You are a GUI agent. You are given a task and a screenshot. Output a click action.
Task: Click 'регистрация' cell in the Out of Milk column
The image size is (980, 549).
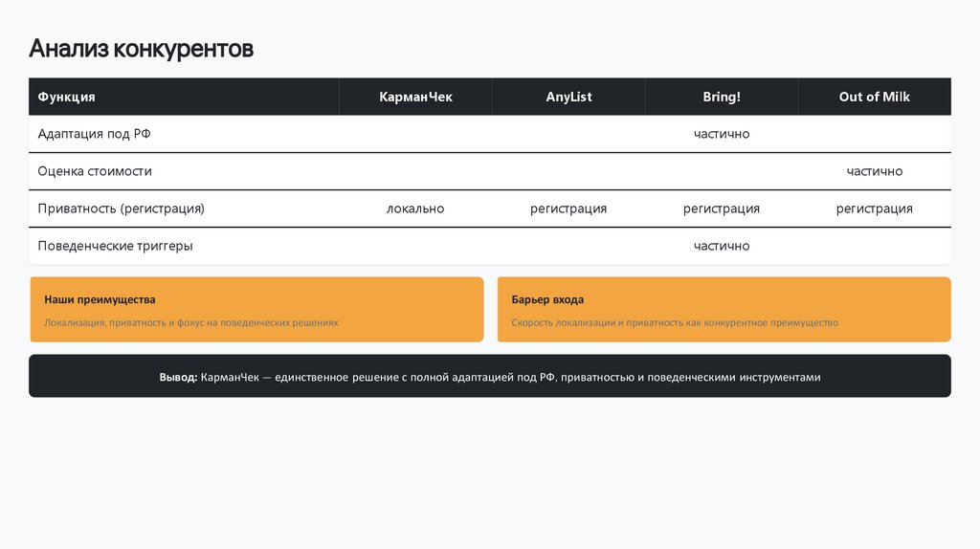click(x=874, y=209)
